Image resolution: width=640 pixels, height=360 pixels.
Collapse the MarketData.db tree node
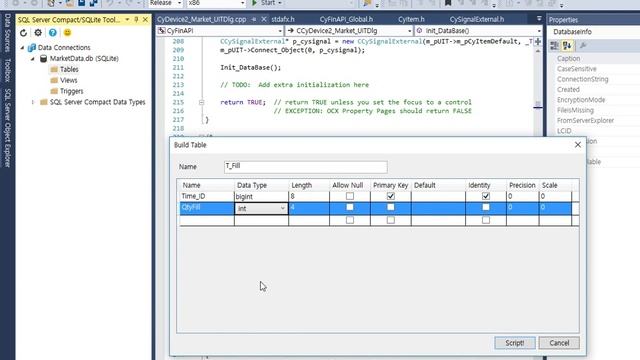click(x=33, y=59)
